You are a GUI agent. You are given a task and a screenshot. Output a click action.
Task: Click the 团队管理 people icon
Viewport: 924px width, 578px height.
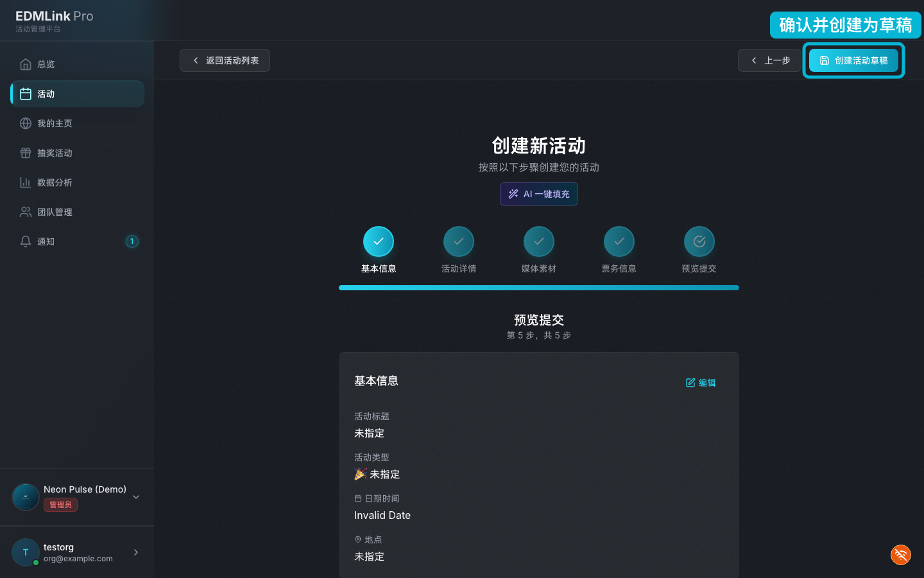(x=26, y=212)
